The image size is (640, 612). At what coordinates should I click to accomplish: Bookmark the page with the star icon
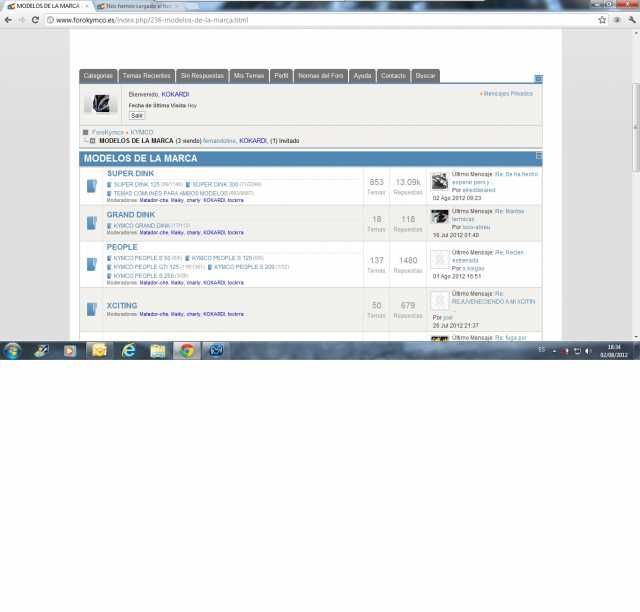click(x=602, y=20)
